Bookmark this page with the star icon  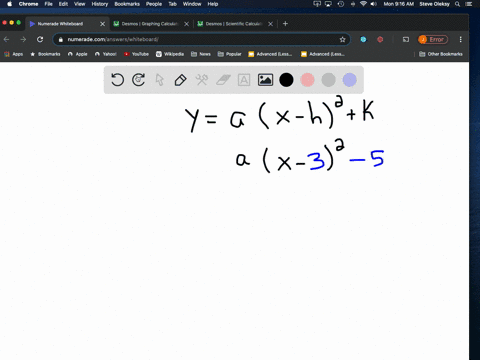click(x=342, y=39)
